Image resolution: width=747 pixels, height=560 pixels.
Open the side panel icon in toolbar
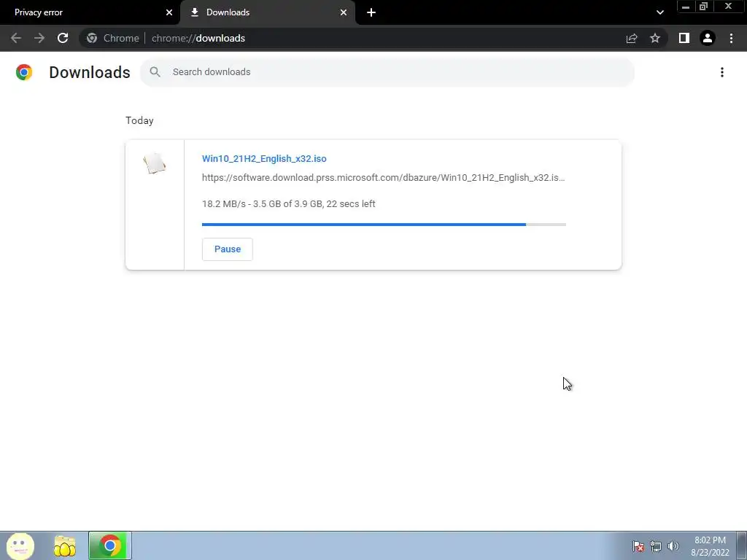pos(684,38)
